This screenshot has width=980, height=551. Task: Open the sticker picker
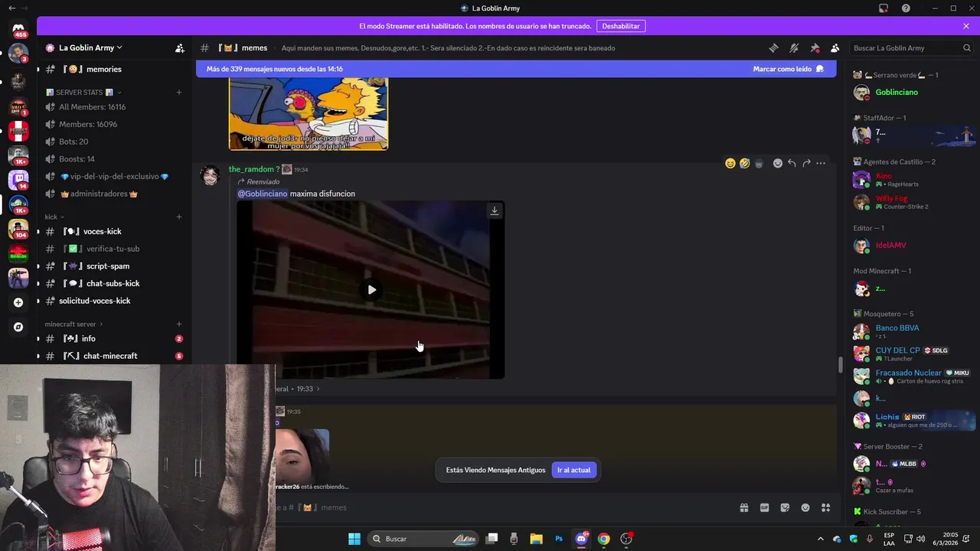pos(785,507)
